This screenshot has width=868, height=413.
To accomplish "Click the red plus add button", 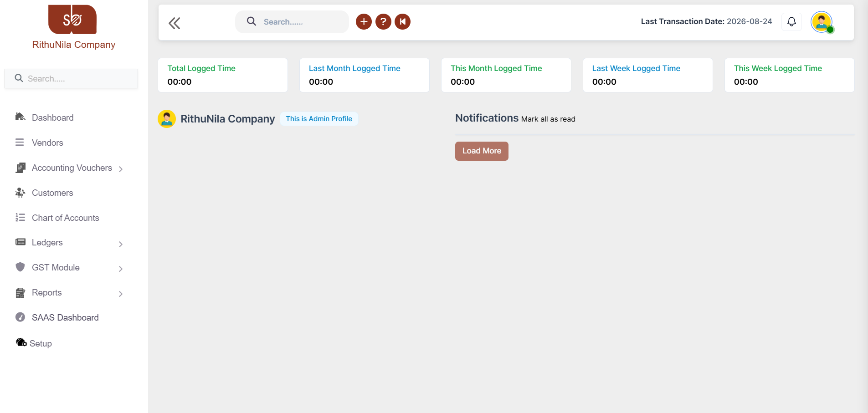I will [x=364, y=21].
